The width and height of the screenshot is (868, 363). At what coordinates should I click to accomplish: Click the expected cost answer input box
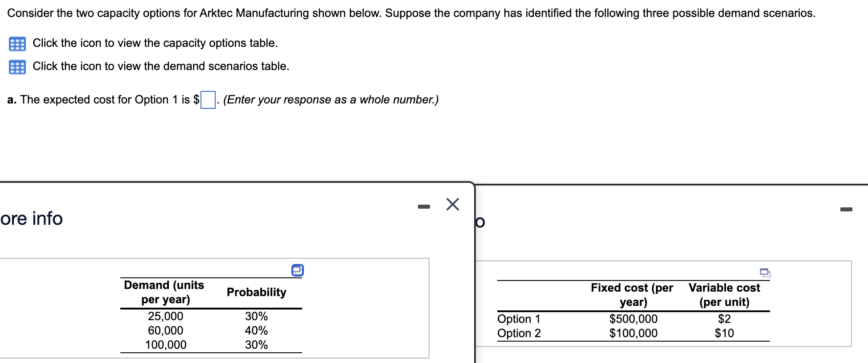pyautogui.click(x=207, y=99)
